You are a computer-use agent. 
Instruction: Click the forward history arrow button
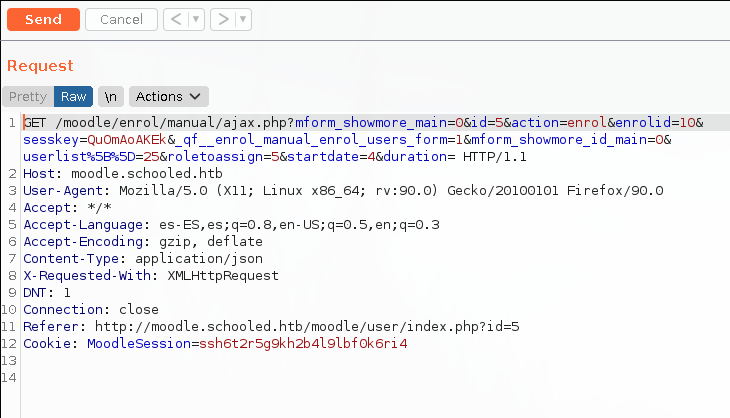[223, 19]
